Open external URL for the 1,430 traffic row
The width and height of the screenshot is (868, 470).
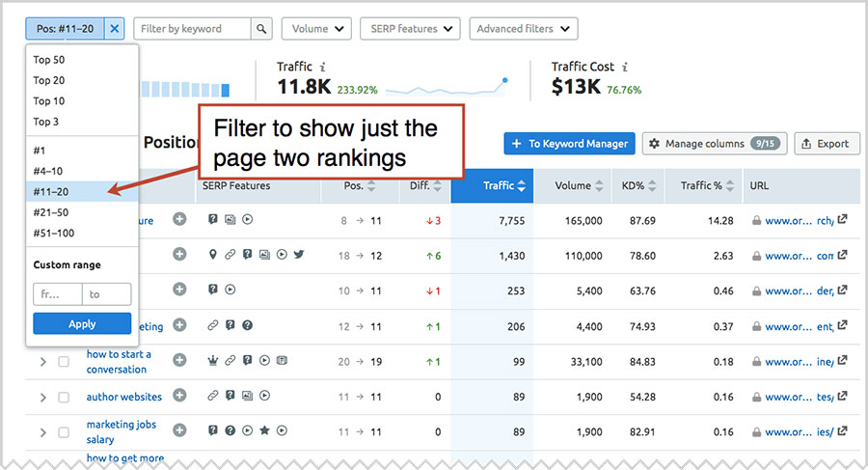(x=842, y=255)
